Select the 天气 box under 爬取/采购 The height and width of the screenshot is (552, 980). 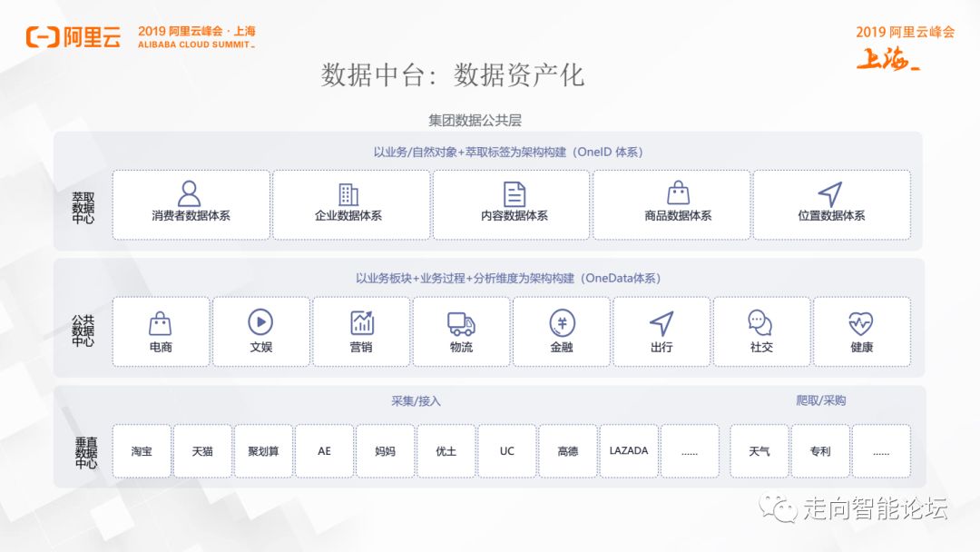tap(759, 451)
